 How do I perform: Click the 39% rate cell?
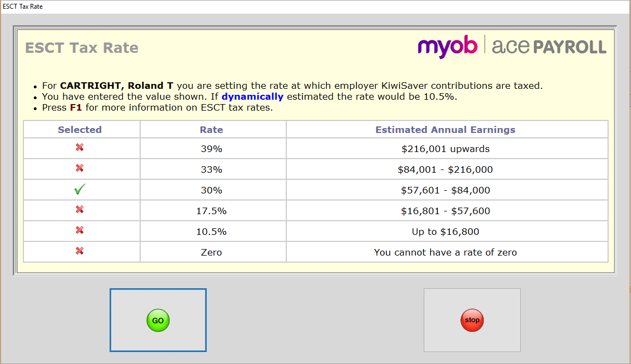[212, 149]
